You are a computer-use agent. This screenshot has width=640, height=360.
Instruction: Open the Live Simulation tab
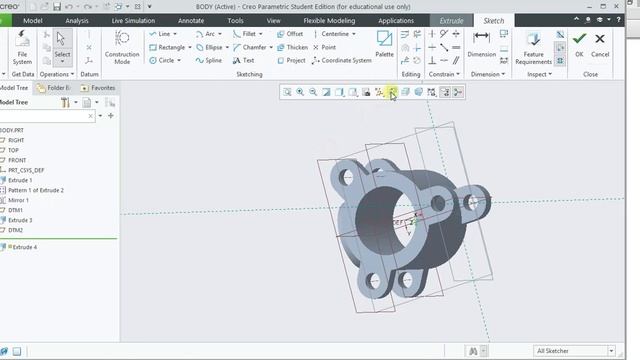(x=133, y=20)
